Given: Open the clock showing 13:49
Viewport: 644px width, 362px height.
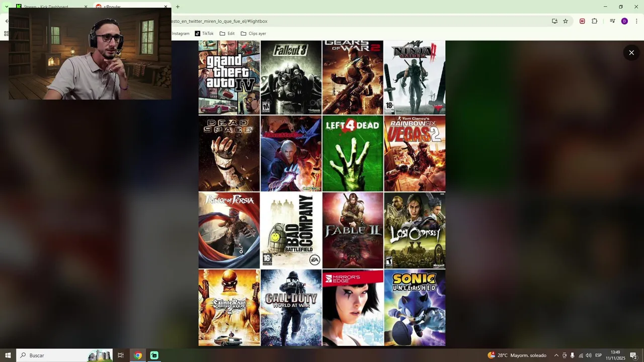Looking at the screenshot, I should 615,355.
